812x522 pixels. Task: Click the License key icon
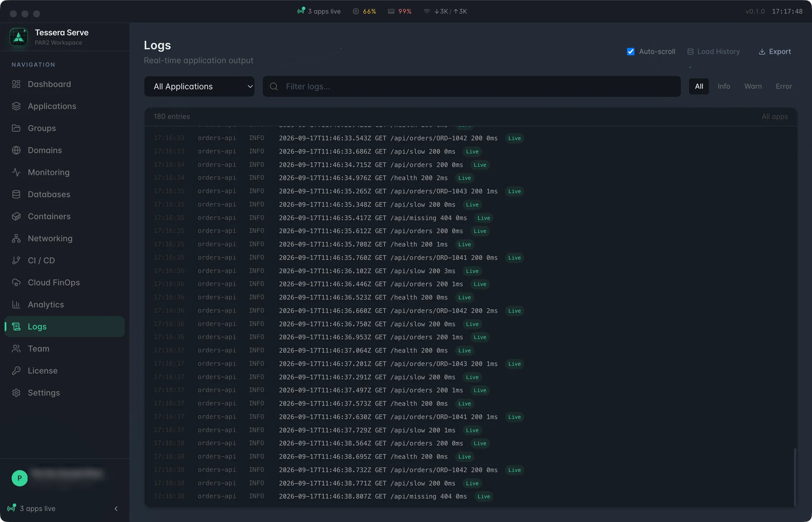click(16, 371)
